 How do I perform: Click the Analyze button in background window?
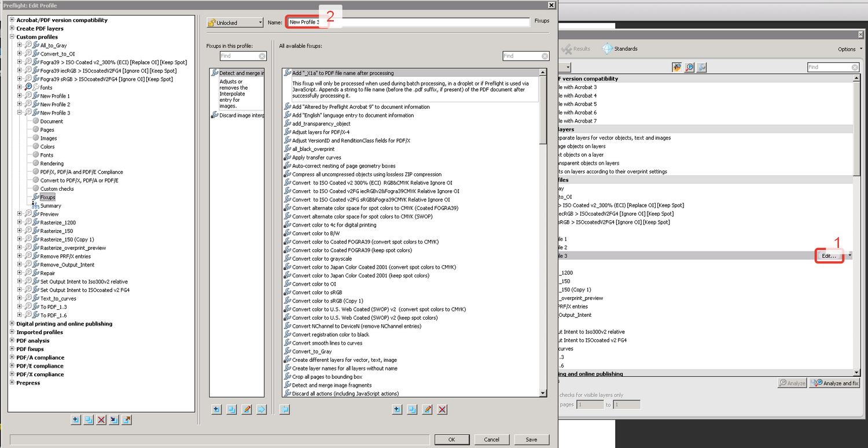click(792, 383)
